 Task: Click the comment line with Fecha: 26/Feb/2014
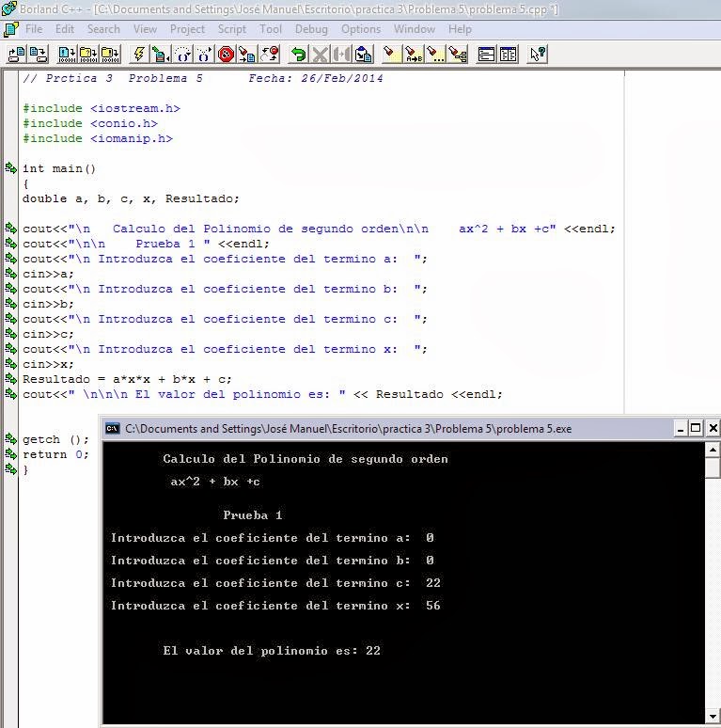click(203, 78)
